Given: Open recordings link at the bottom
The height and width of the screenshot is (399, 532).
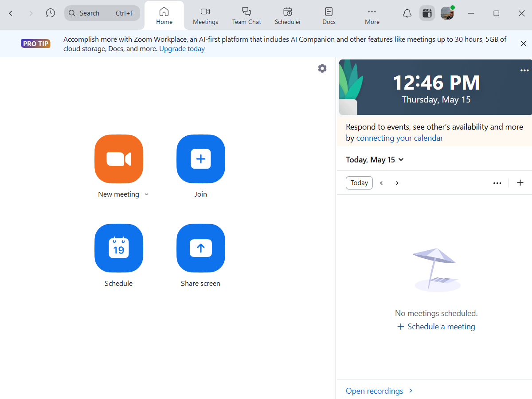Looking at the screenshot, I should pyautogui.click(x=379, y=391).
